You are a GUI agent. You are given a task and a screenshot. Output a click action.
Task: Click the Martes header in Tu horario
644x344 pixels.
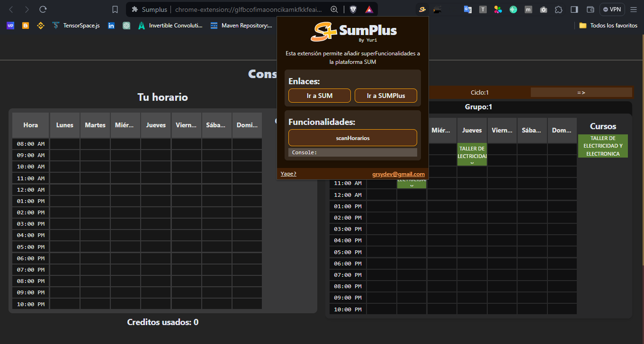tap(95, 125)
